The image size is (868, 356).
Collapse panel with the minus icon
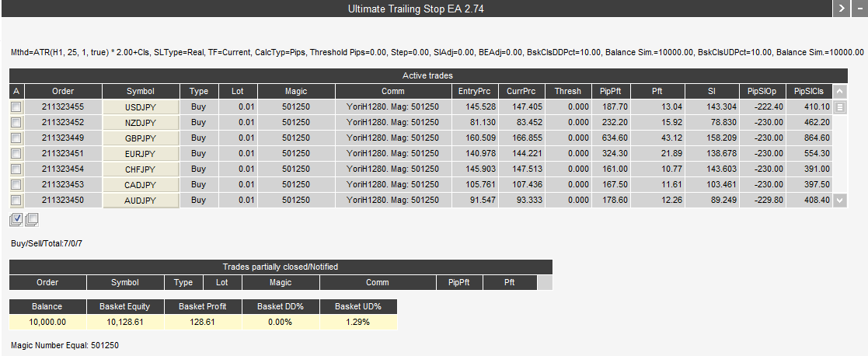(x=859, y=9)
